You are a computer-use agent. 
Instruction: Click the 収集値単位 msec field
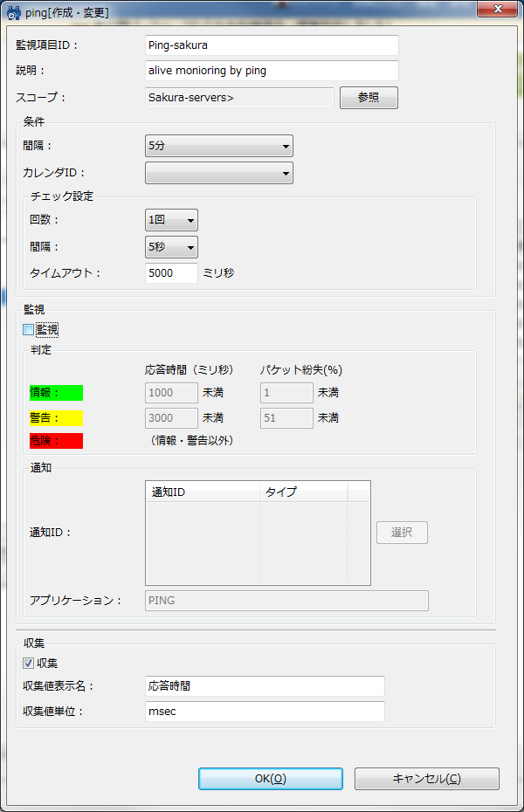coord(265,712)
